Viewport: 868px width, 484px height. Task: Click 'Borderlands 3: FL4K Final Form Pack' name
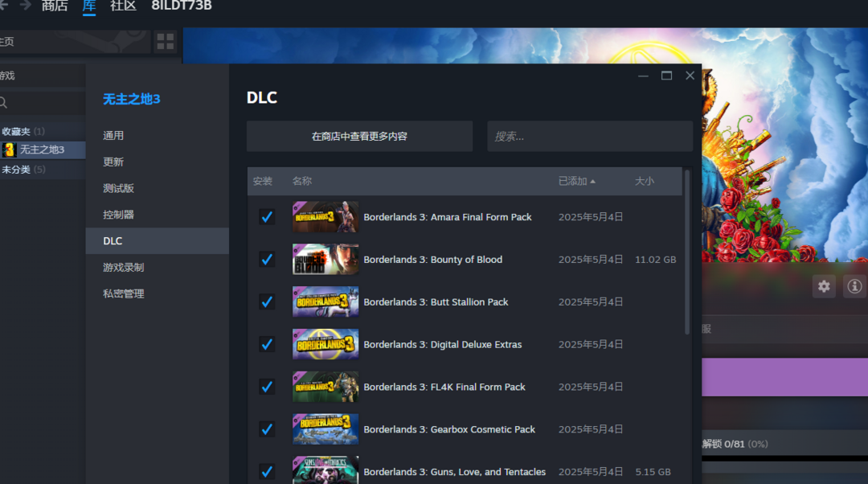click(x=444, y=387)
